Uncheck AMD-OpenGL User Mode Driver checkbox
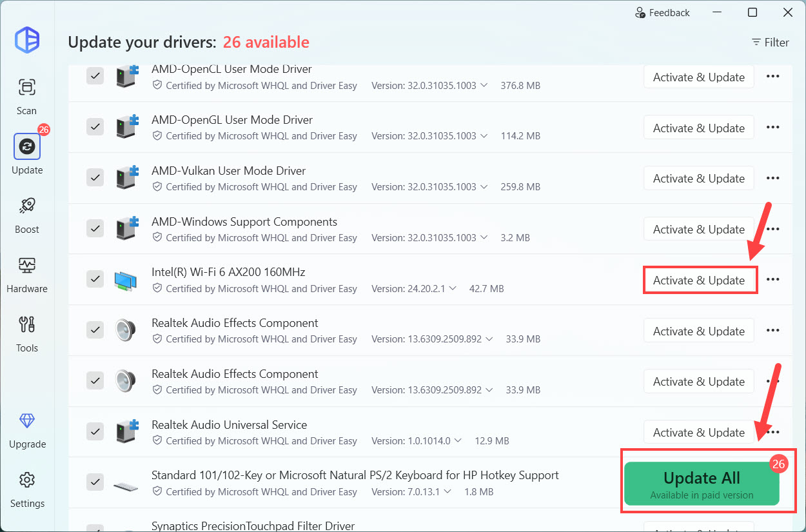This screenshot has height=532, width=806. [x=95, y=126]
